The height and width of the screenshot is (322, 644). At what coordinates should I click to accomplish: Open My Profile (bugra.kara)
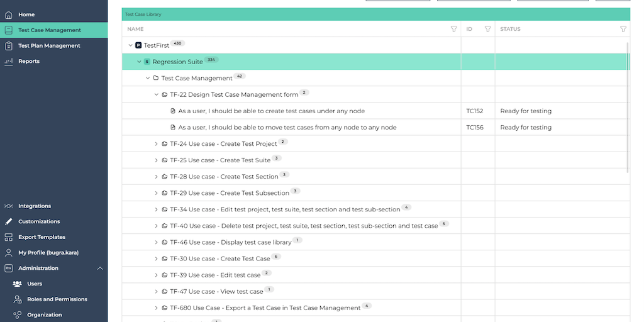point(48,253)
